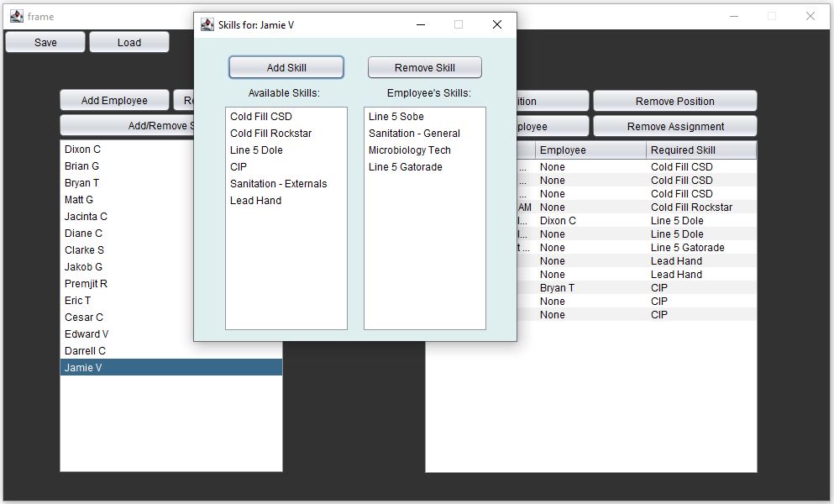Screen dimensions: 834x504
Task: Select Microbiology Tech under Employee's Skills
Action: 412,150
